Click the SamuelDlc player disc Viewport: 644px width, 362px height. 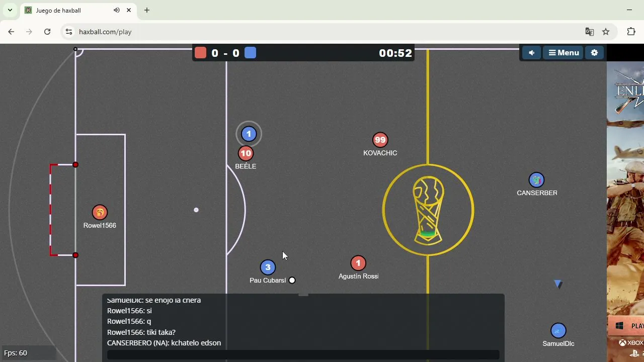pyautogui.click(x=558, y=330)
